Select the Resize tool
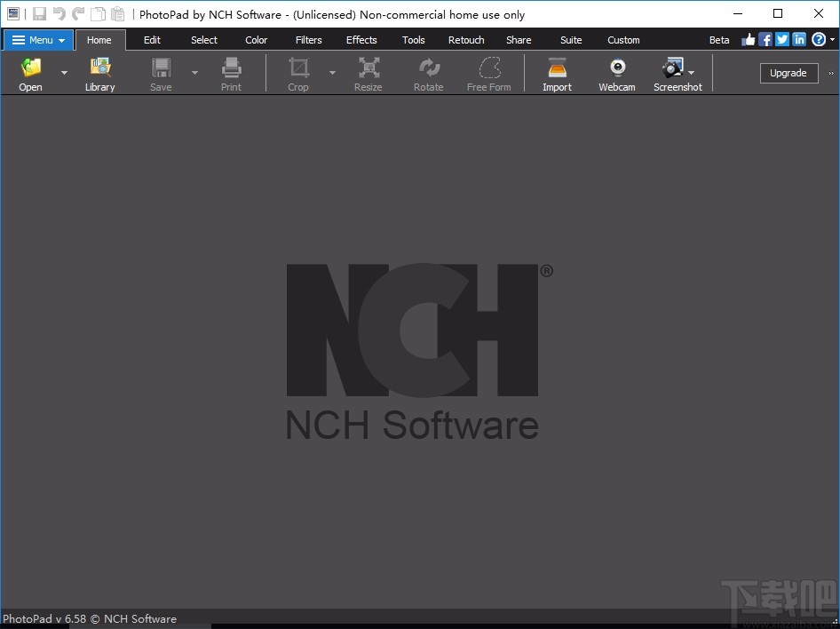 click(368, 74)
